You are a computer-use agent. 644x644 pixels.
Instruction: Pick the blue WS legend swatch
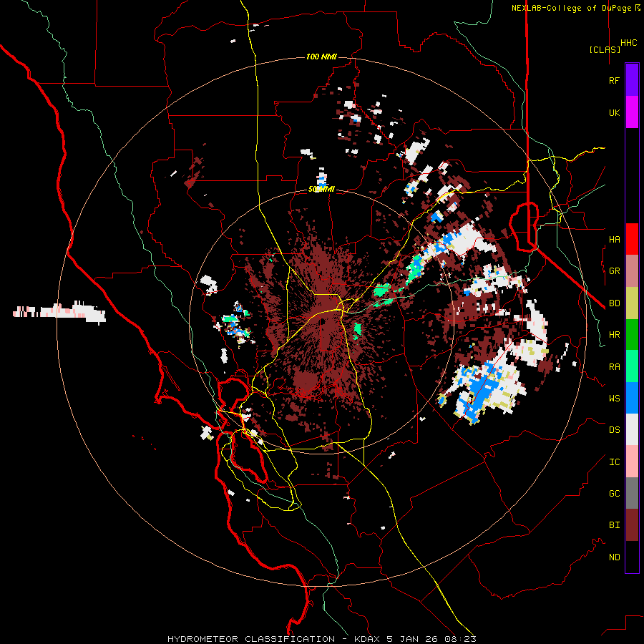pos(632,398)
